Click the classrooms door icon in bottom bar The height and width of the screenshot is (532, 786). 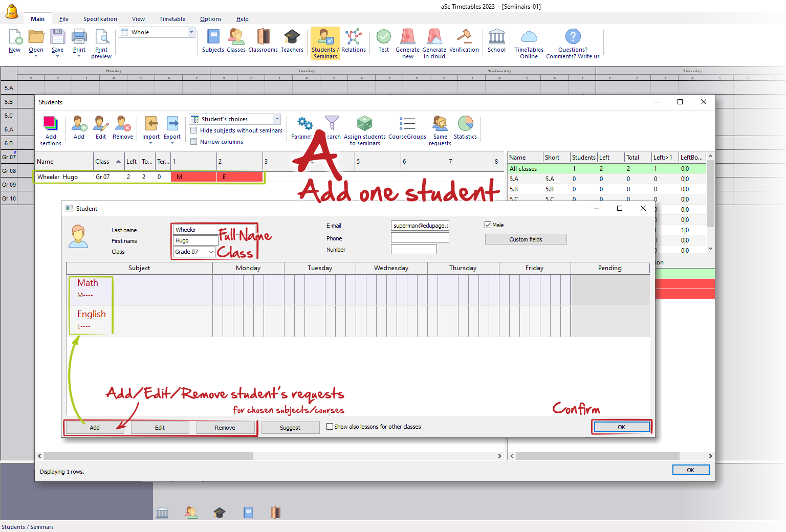pos(275,513)
